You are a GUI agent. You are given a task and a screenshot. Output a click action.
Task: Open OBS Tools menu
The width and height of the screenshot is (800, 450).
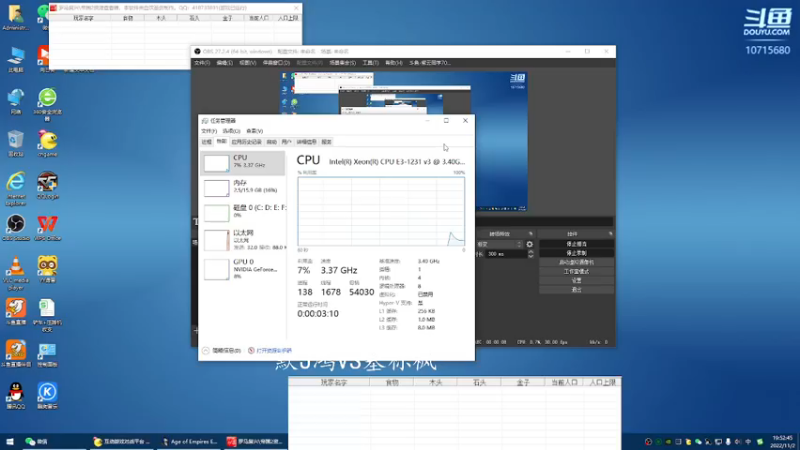pyautogui.click(x=370, y=63)
